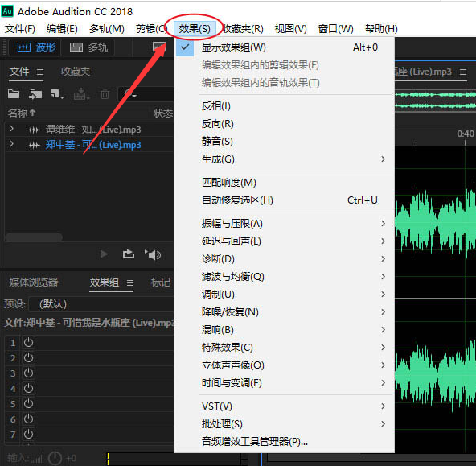Image resolution: width=476 pixels, height=466 pixels.
Task: Toggle power for effect slot 3
Action: (28, 373)
